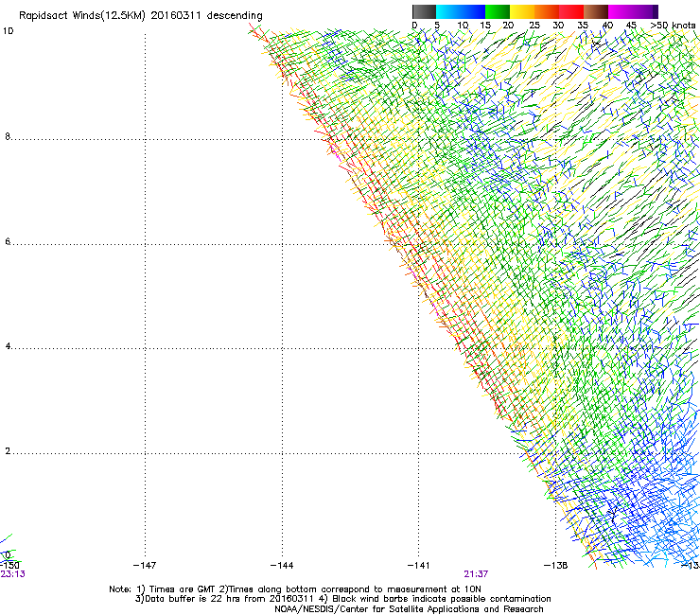Image resolution: width=700 pixels, height=615 pixels.
Task: Click the gray 0-5 knots color swatch
Action: point(424,11)
